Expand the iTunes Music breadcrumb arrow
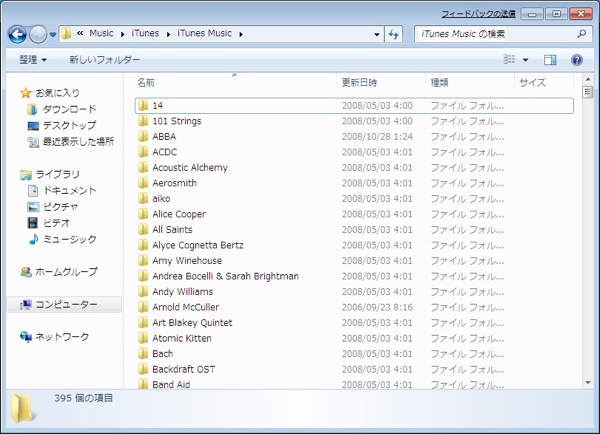This screenshot has height=434, width=600. (x=241, y=34)
